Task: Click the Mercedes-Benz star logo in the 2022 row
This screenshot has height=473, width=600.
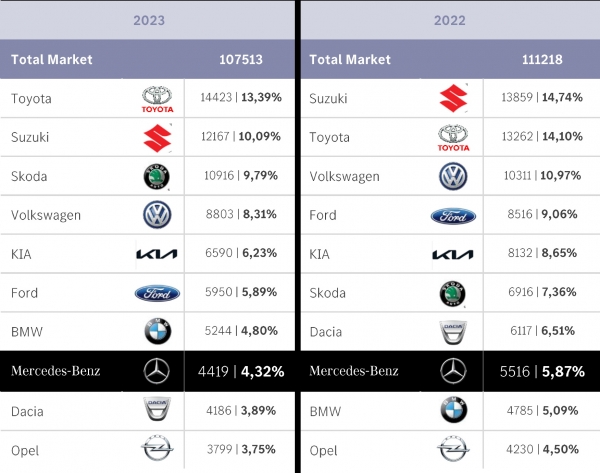Action: 453,372
